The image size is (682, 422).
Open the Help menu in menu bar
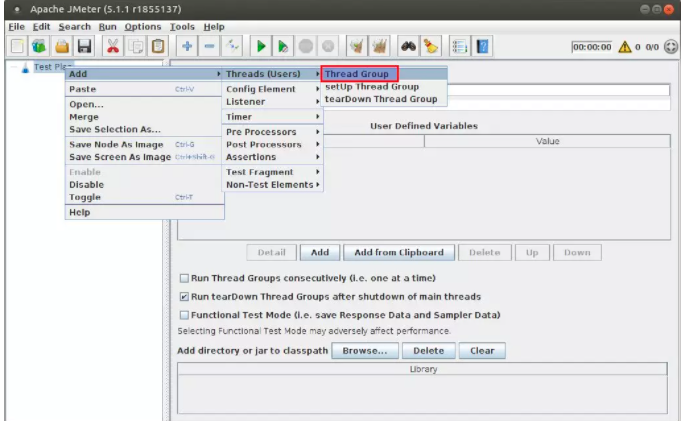pos(214,27)
